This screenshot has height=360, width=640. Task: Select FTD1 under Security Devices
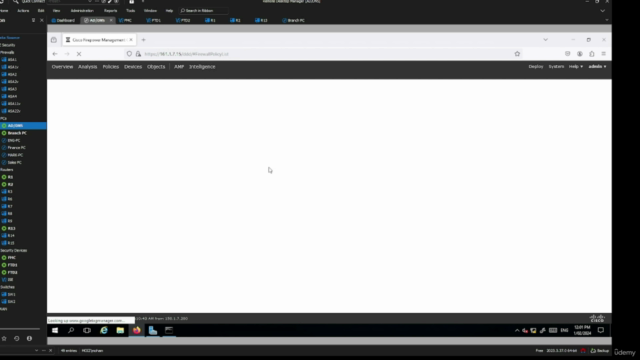click(12, 265)
